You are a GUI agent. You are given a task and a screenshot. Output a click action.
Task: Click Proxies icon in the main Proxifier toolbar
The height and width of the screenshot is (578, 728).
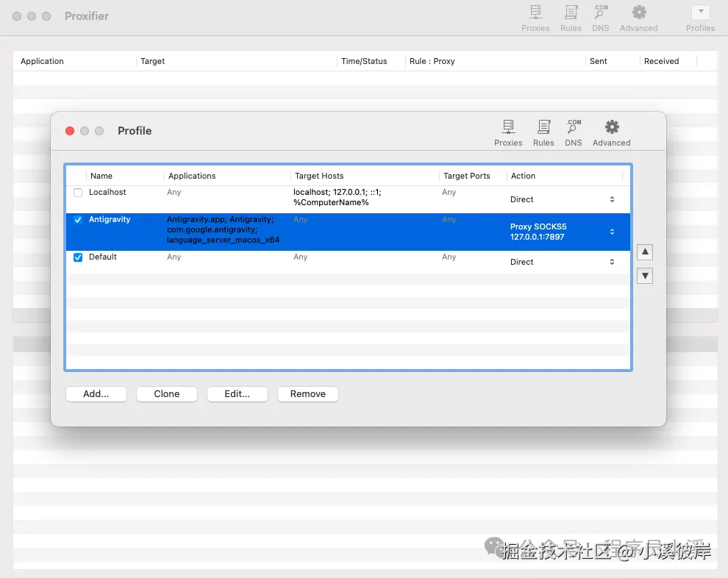(535, 18)
